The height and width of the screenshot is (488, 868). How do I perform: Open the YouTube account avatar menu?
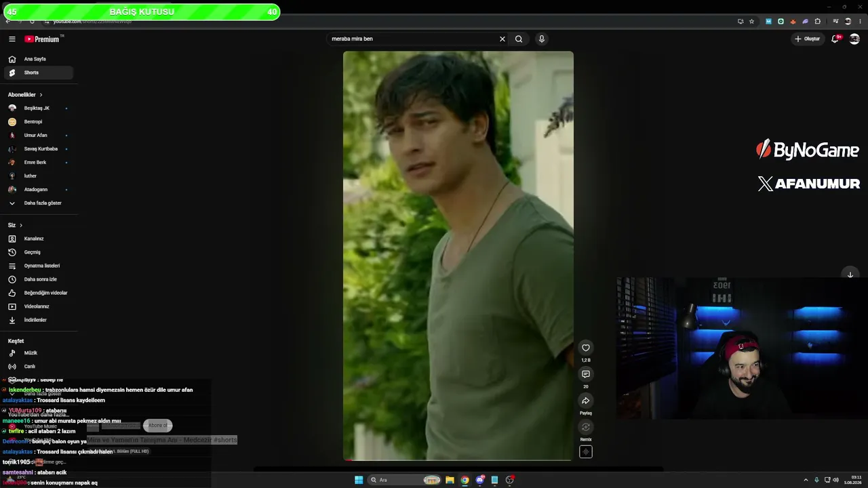[x=854, y=39]
